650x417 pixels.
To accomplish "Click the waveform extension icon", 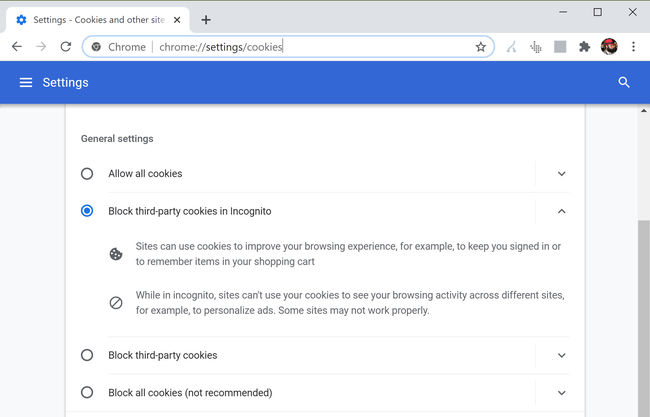I will pyautogui.click(x=536, y=47).
